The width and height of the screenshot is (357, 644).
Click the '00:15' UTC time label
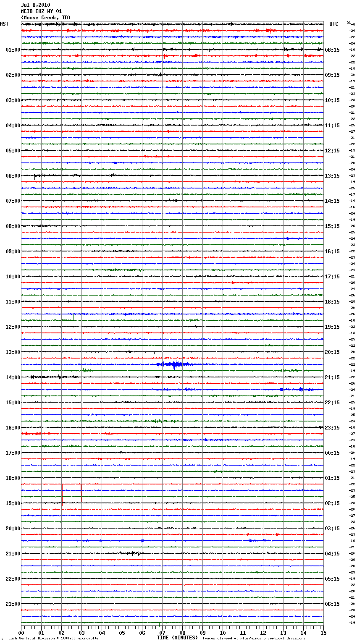pos(332,453)
